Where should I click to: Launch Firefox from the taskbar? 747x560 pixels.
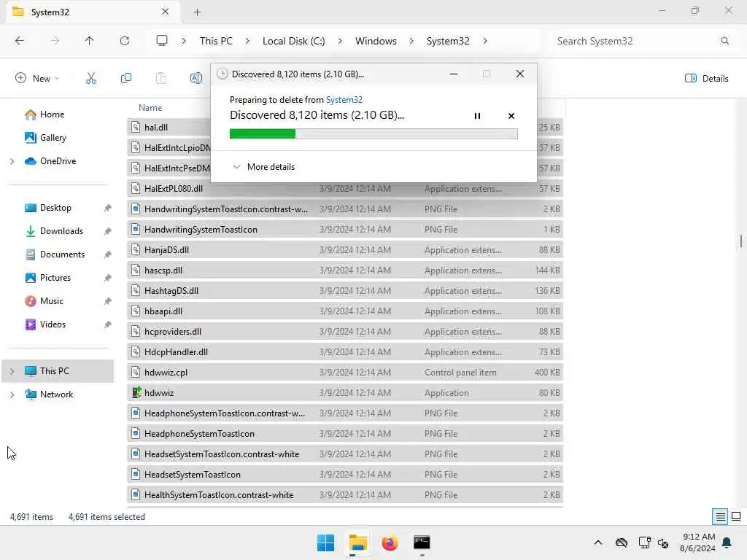pos(390,542)
